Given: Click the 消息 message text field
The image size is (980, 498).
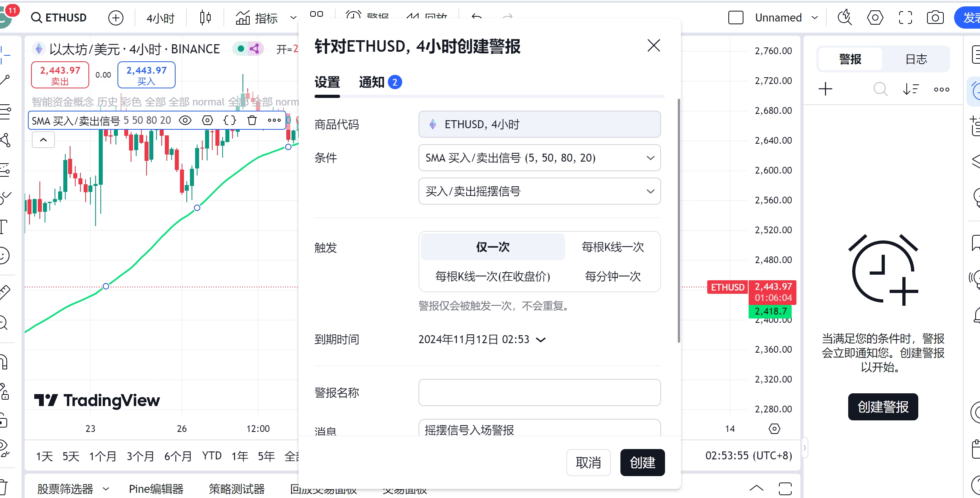Looking at the screenshot, I should point(540,428).
